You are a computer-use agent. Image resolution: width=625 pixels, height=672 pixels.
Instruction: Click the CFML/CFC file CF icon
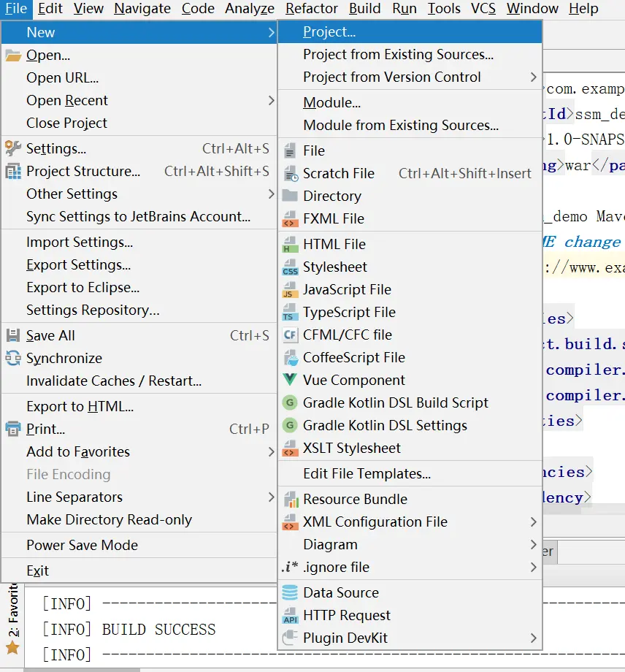(x=290, y=335)
